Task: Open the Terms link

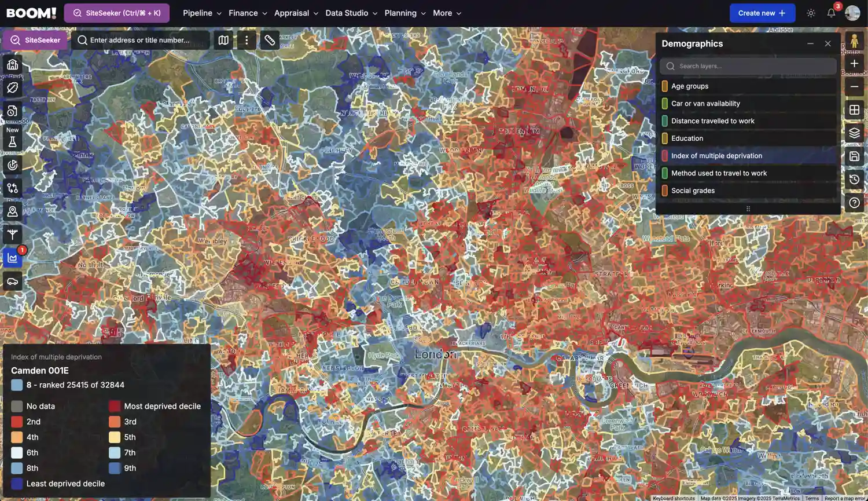Action: coord(812,498)
